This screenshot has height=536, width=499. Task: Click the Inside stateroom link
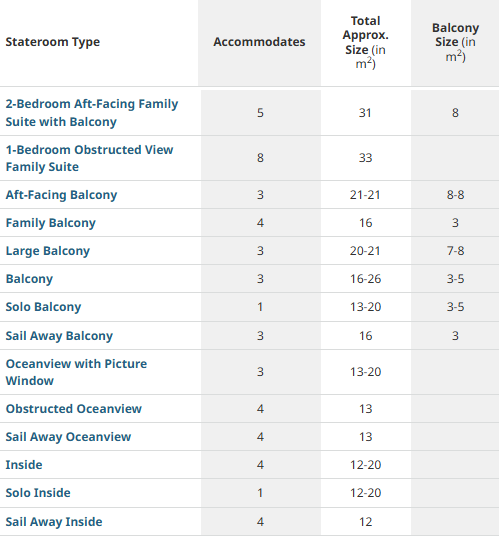(x=24, y=465)
